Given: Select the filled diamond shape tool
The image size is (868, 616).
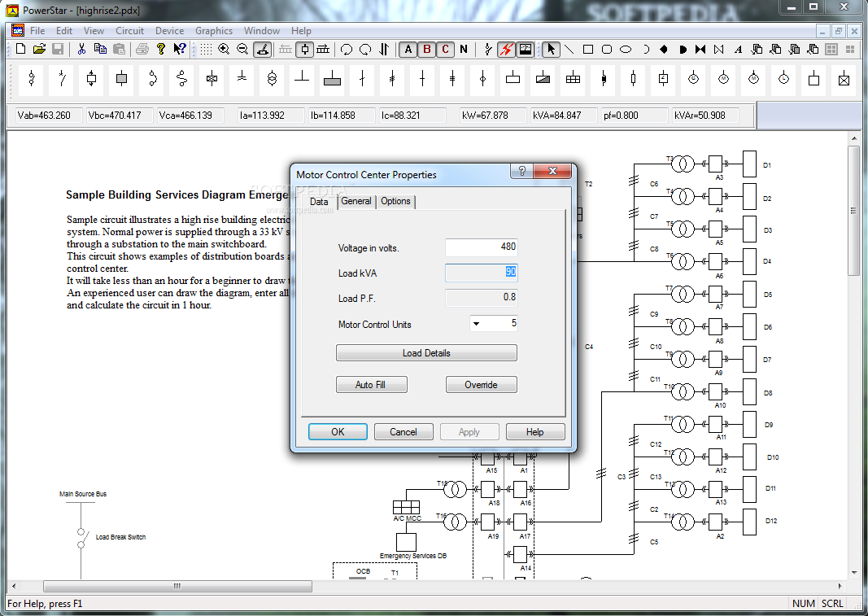Looking at the screenshot, I should click(664, 50).
